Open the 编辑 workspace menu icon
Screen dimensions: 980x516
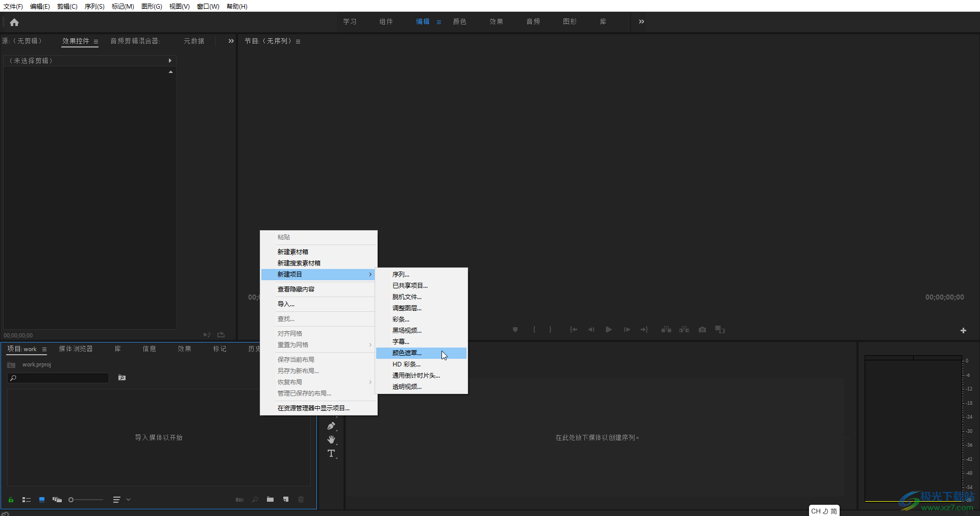pos(439,22)
